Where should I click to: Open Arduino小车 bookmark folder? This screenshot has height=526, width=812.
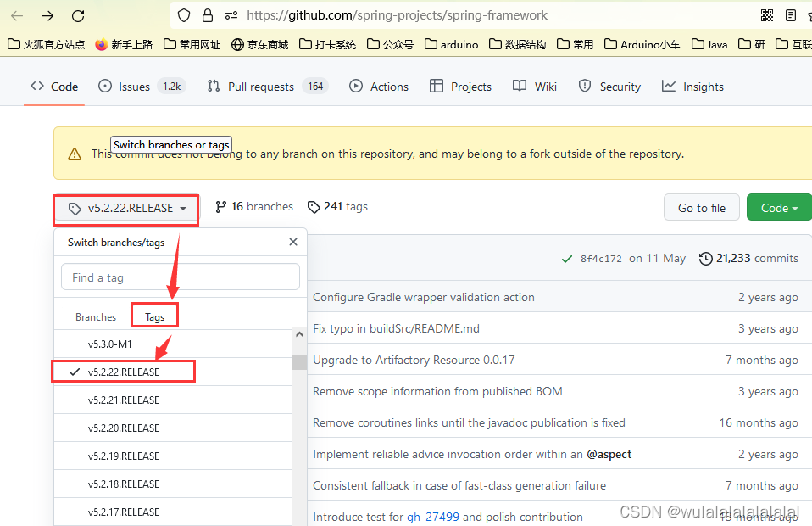tap(642, 45)
